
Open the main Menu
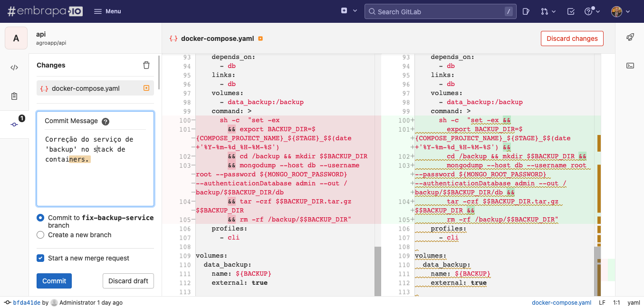click(107, 11)
